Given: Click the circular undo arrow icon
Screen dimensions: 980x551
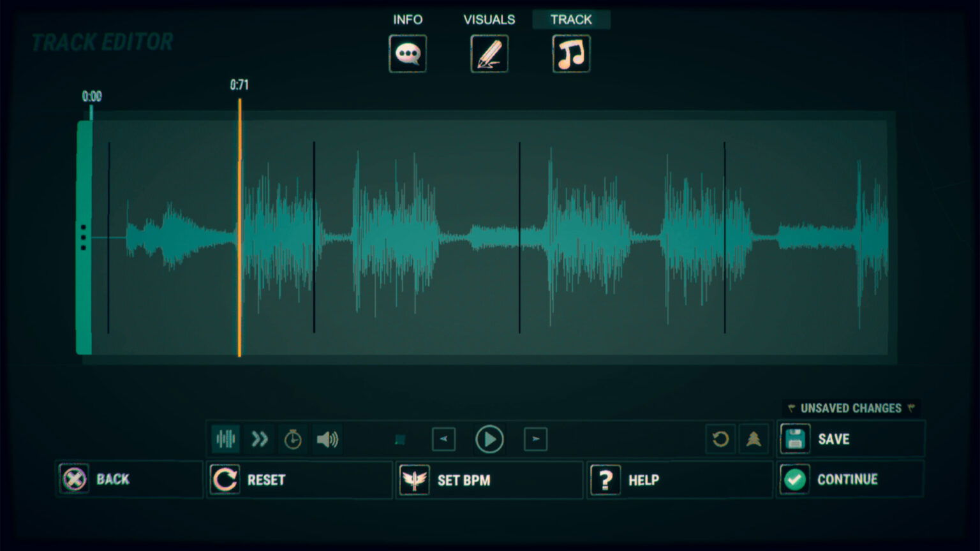Looking at the screenshot, I should click(720, 439).
